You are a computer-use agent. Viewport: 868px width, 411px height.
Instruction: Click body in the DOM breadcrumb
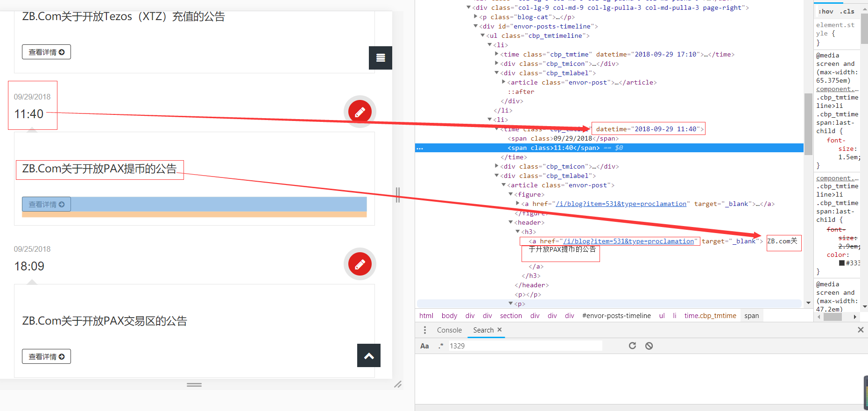pos(449,316)
